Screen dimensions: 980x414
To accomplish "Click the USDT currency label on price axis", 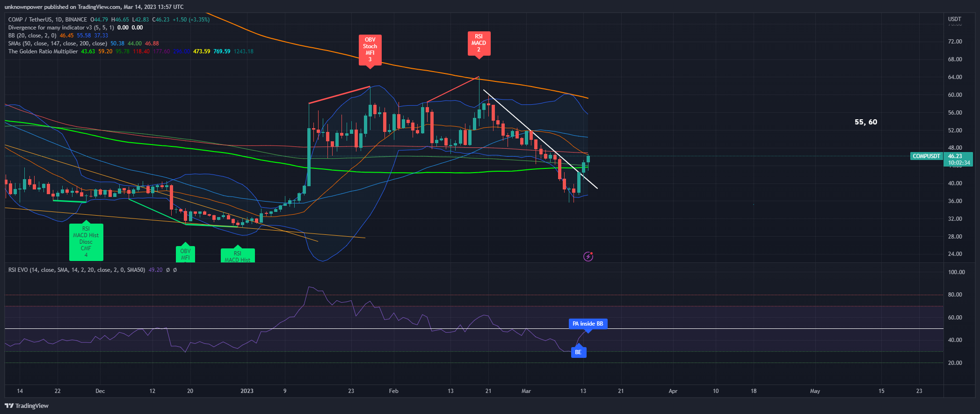I will [955, 19].
